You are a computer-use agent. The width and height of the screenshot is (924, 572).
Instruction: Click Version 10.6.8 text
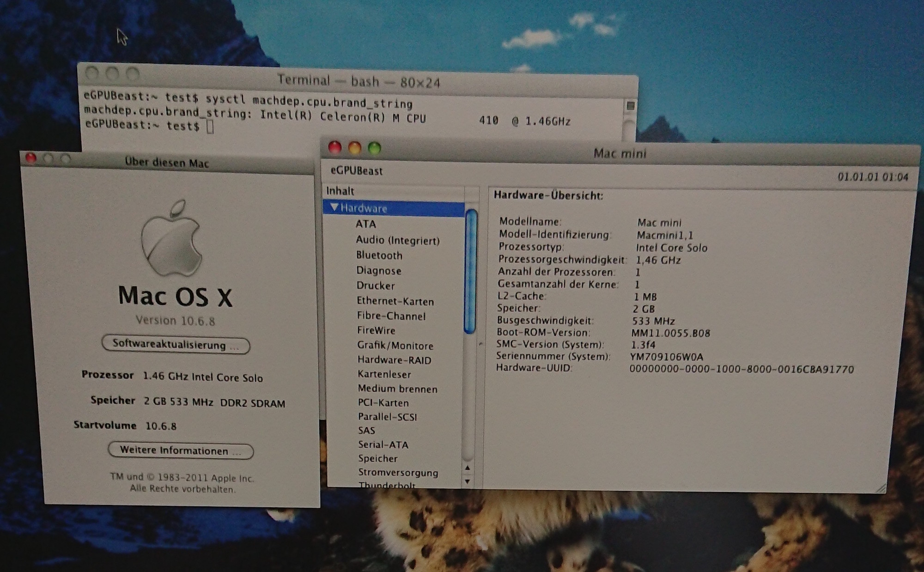[x=175, y=321]
